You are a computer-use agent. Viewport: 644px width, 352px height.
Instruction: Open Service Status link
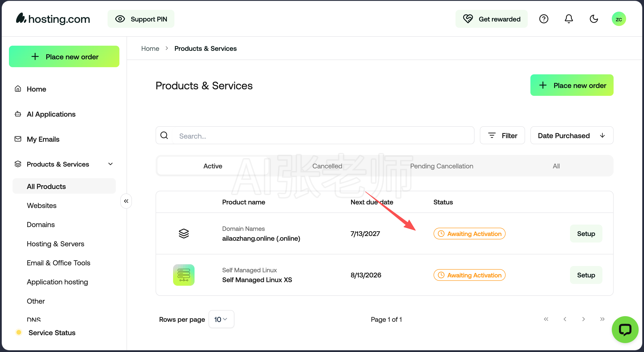52,333
